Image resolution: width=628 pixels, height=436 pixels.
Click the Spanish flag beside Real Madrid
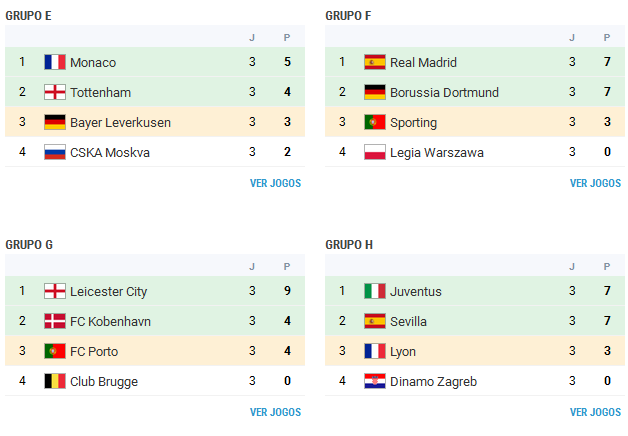tap(374, 62)
